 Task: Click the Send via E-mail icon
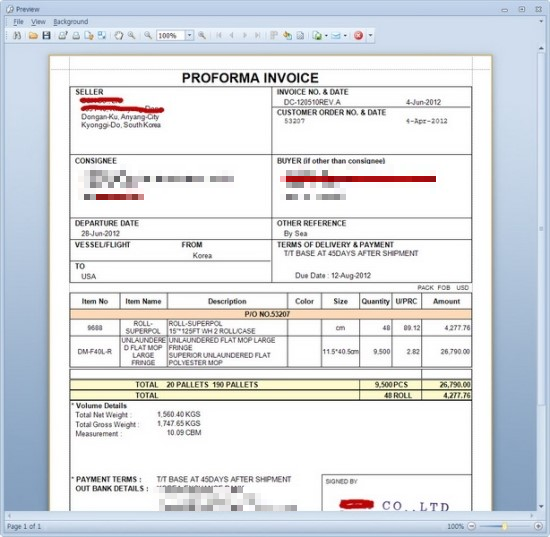pos(336,35)
